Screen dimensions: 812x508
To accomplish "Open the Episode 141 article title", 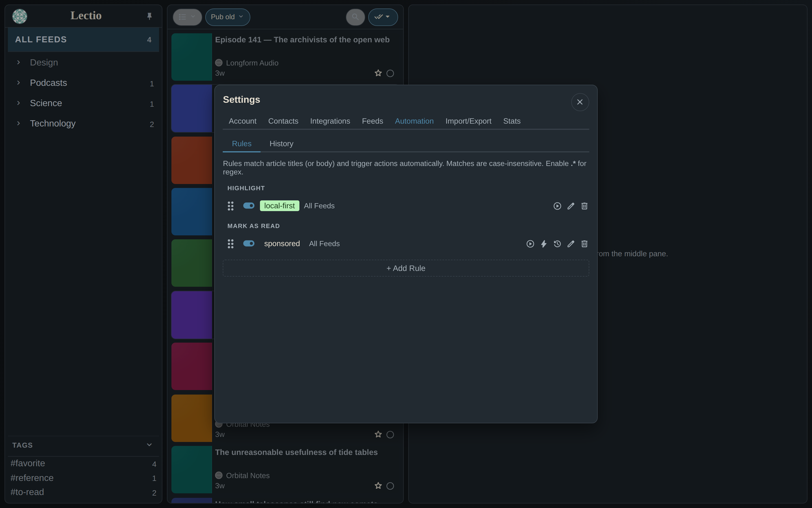I will pyautogui.click(x=302, y=40).
